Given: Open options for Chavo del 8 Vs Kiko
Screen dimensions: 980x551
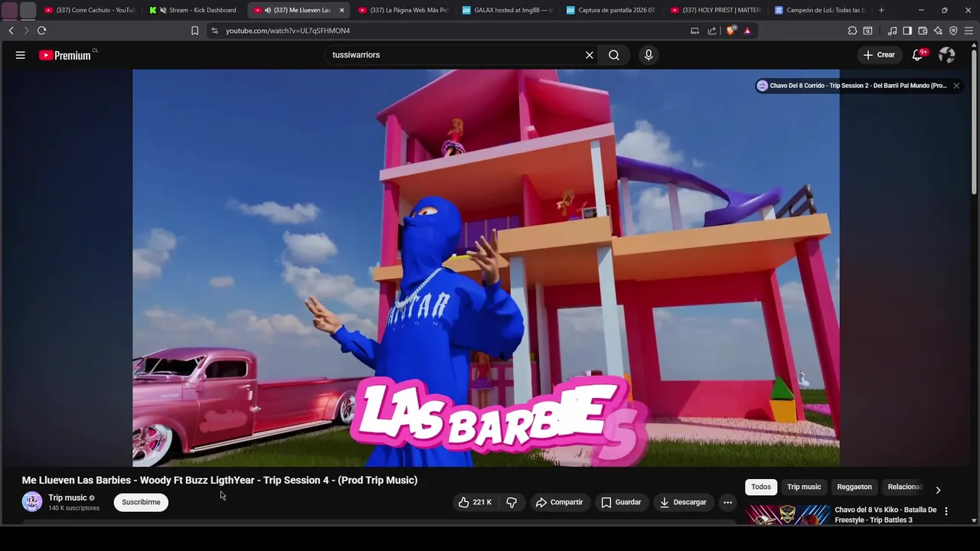Looking at the screenshot, I should (946, 511).
